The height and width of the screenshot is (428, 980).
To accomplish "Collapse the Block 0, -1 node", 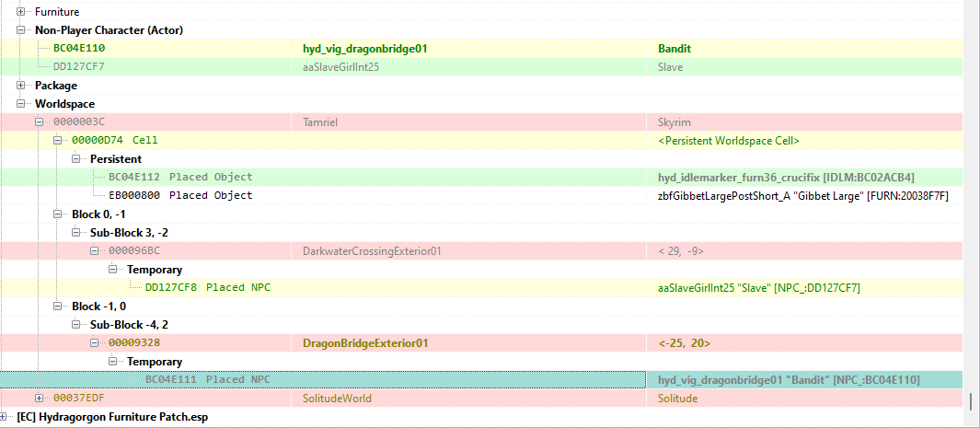I will click(57, 214).
